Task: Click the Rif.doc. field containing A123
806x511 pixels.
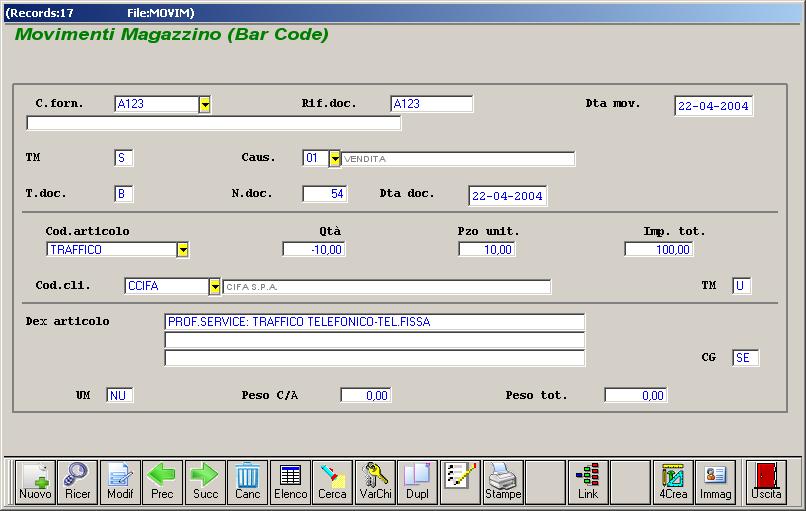Action: click(x=431, y=104)
